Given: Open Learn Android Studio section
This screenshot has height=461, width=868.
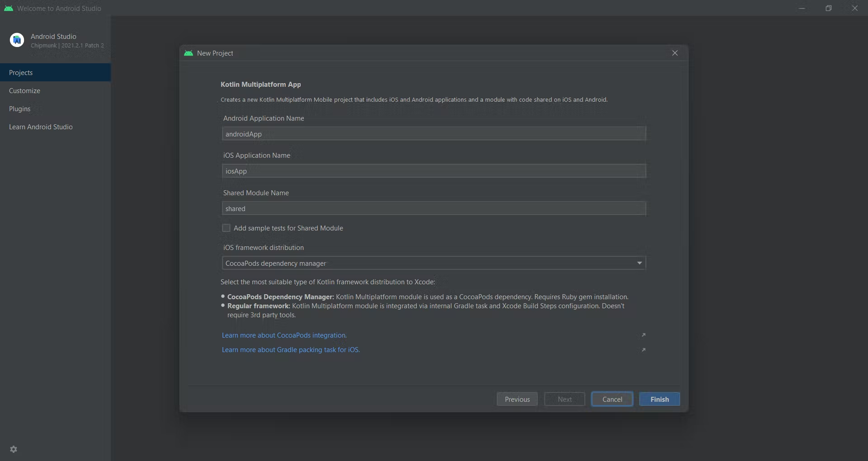Looking at the screenshot, I should pos(55,127).
